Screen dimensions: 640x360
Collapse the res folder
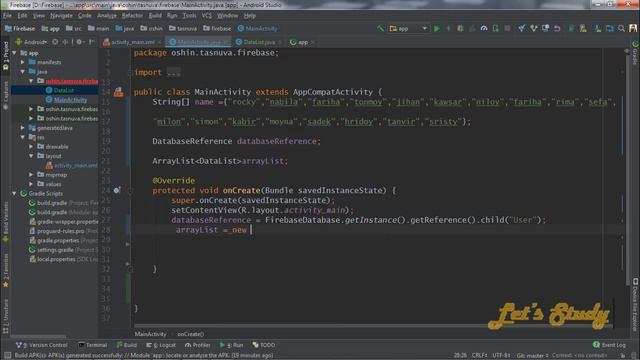(23, 137)
